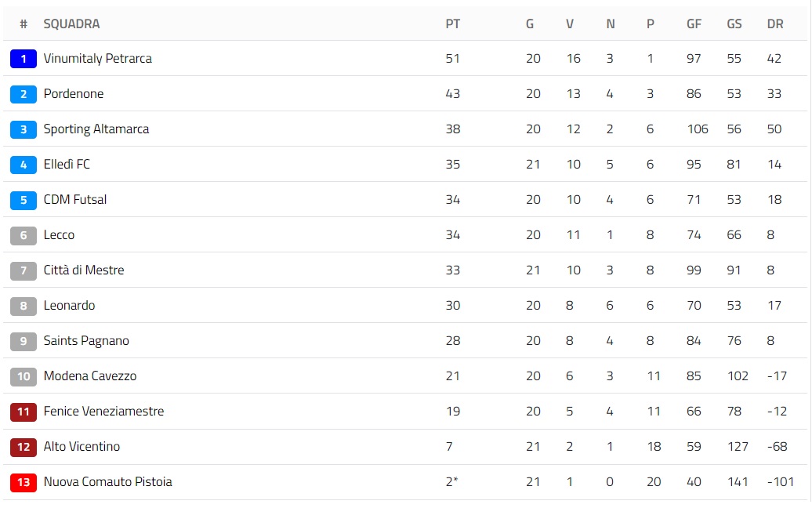Image resolution: width=812 pixels, height=508 pixels.
Task: Select the CDM Futsal team name
Action: (x=75, y=200)
